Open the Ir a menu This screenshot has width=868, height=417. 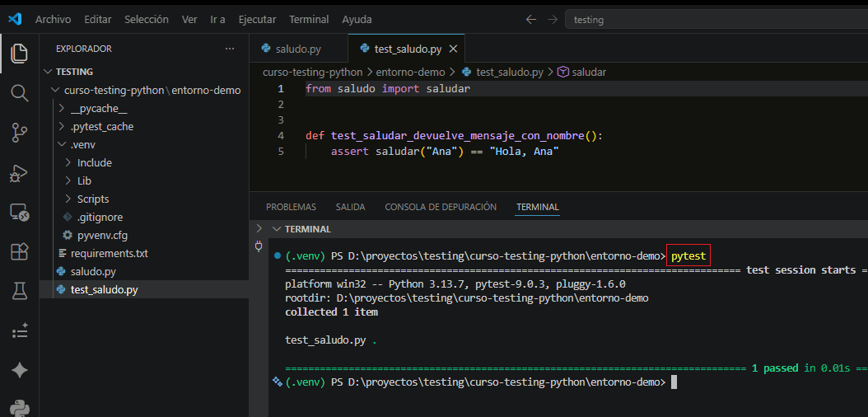218,20
